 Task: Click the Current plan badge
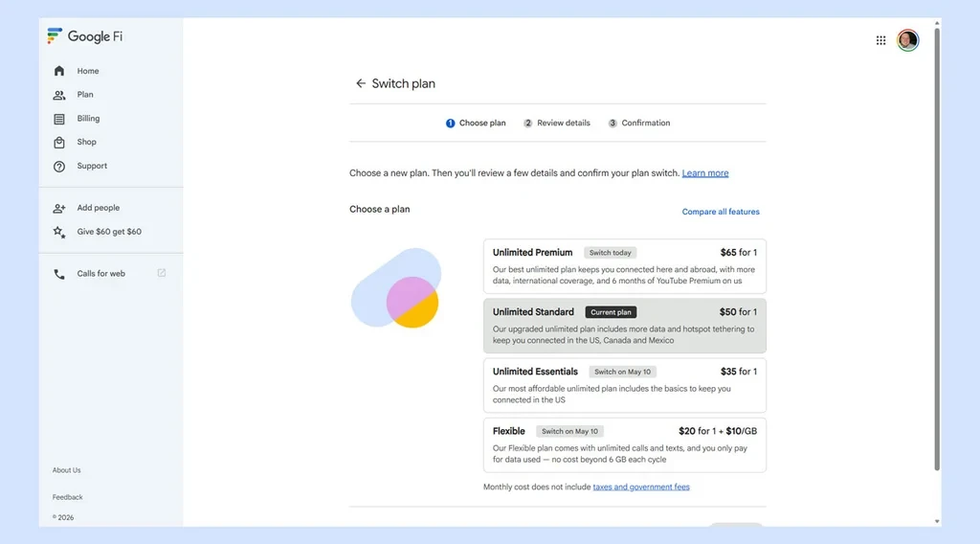(x=611, y=312)
